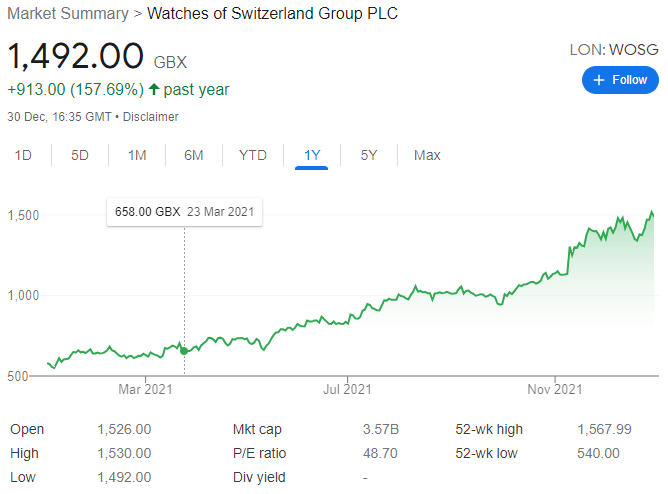668x494 pixels.
Task: Select the Max time range tab
Action: pyautogui.click(x=427, y=155)
